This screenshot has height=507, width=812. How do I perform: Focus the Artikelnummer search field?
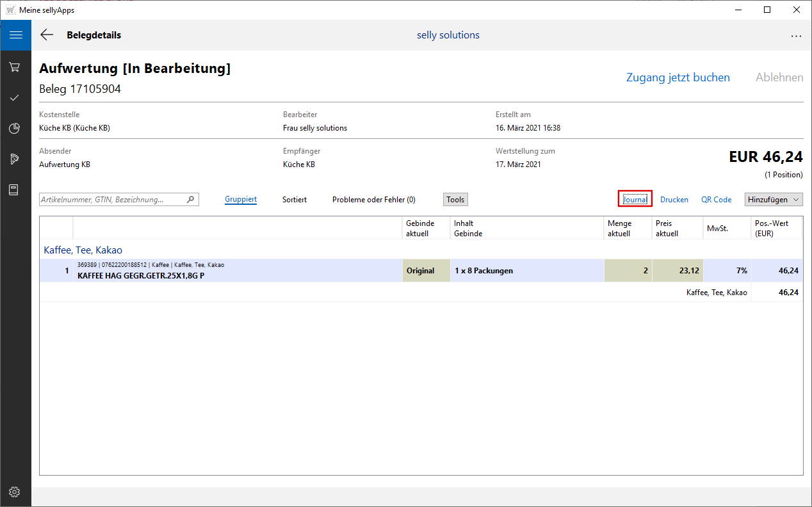(112, 200)
